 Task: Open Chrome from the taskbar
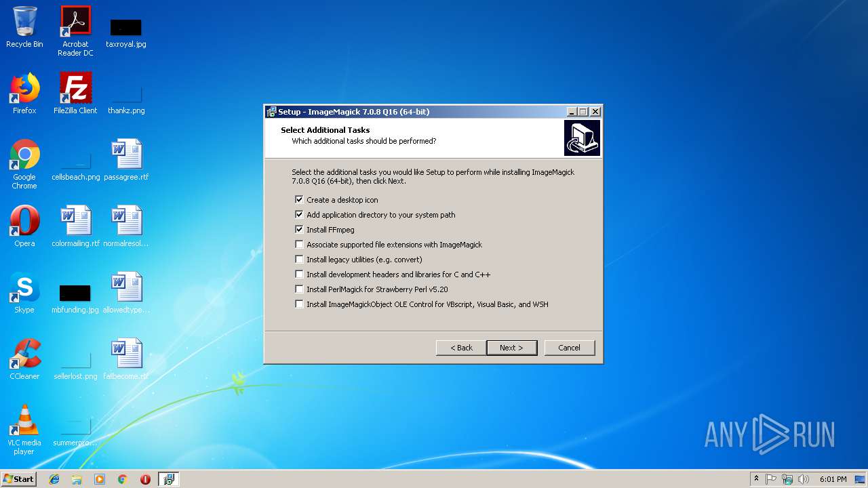coord(123,479)
